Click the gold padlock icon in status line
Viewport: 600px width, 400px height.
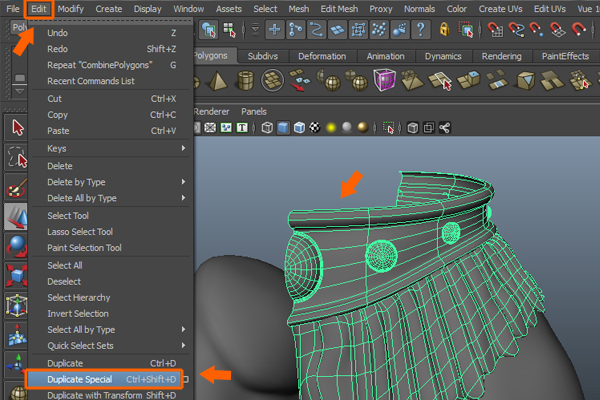tap(444, 29)
